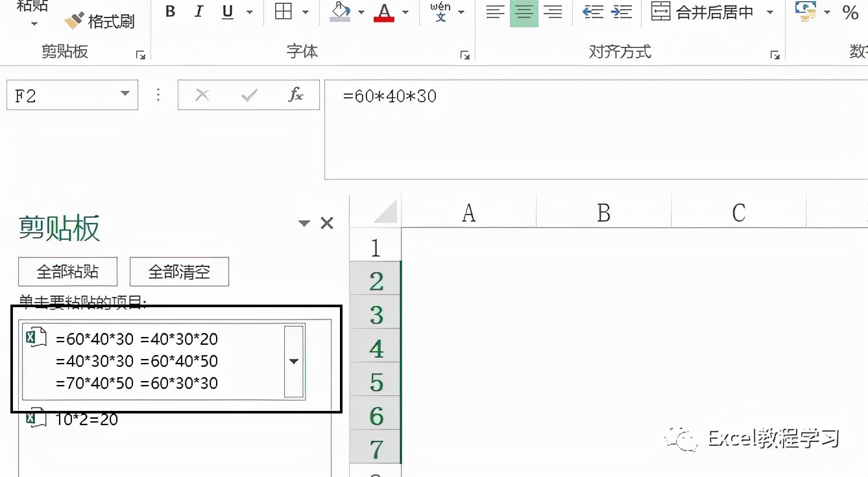Cancel the formula entry with X

(202, 95)
